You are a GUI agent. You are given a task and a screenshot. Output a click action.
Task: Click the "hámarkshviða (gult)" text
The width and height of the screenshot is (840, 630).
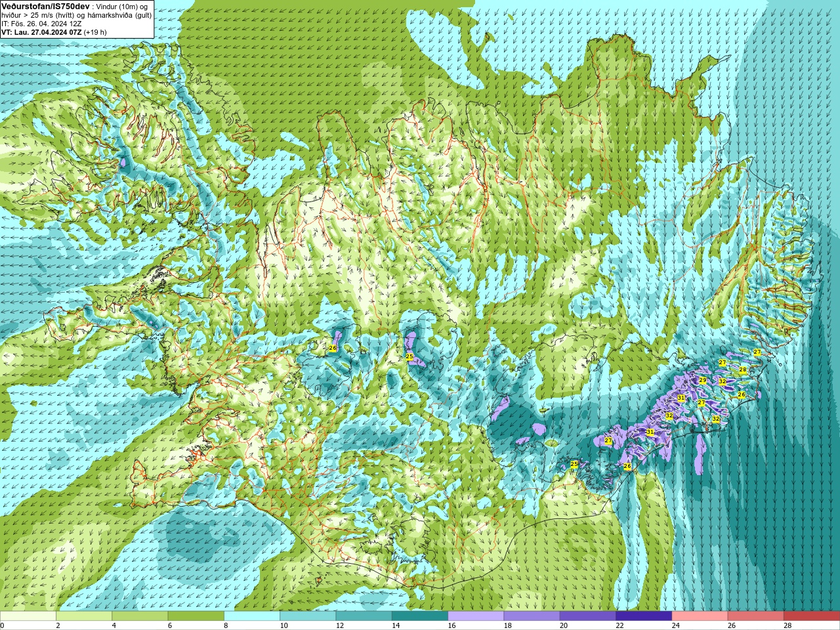click(x=119, y=15)
